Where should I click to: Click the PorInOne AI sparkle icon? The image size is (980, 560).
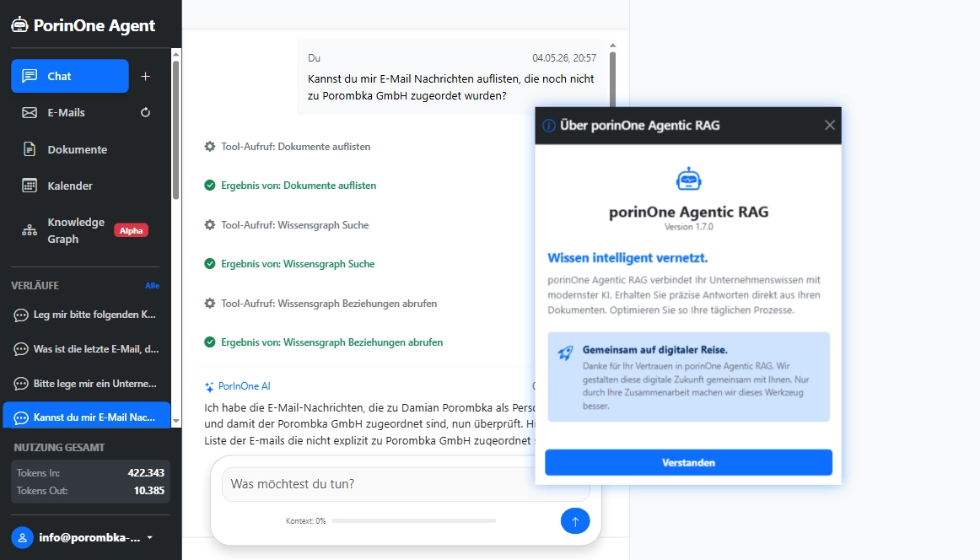coord(209,387)
